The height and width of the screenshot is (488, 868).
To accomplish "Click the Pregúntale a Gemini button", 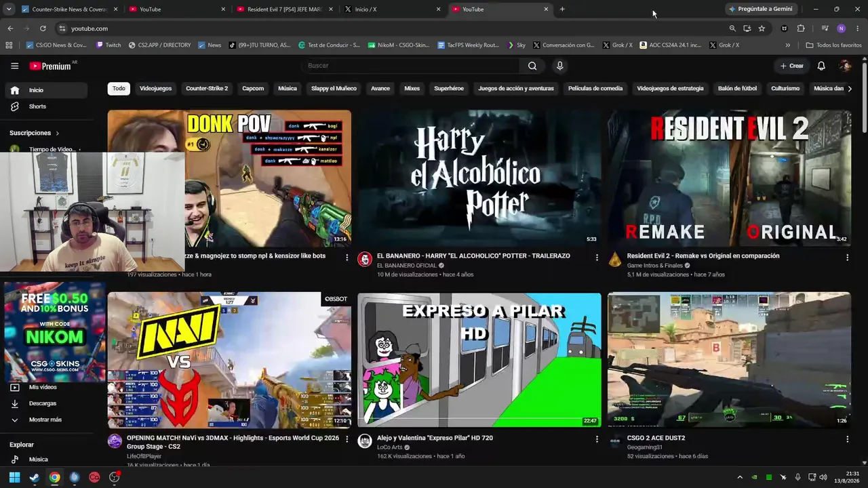I will coord(761,9).
